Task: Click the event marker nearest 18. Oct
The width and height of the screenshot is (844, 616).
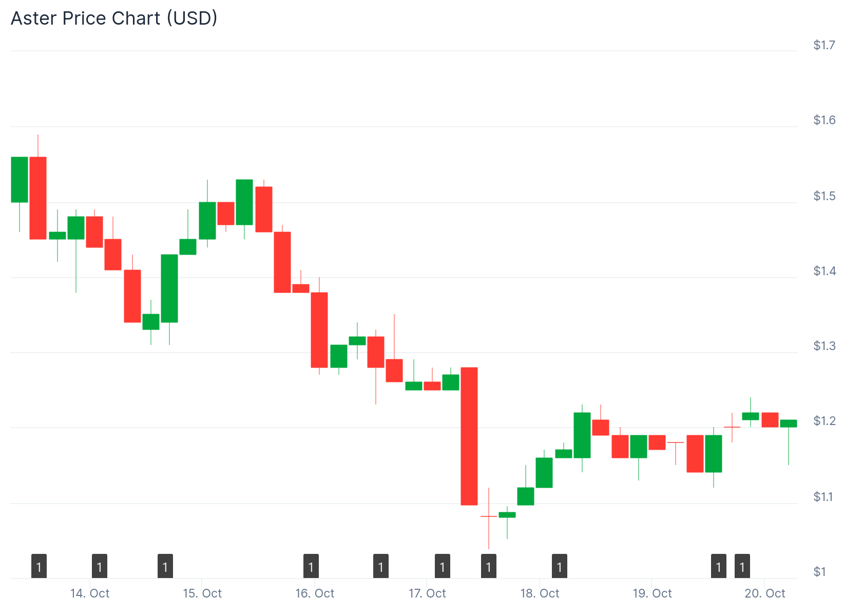Action: tap(560, 566)
